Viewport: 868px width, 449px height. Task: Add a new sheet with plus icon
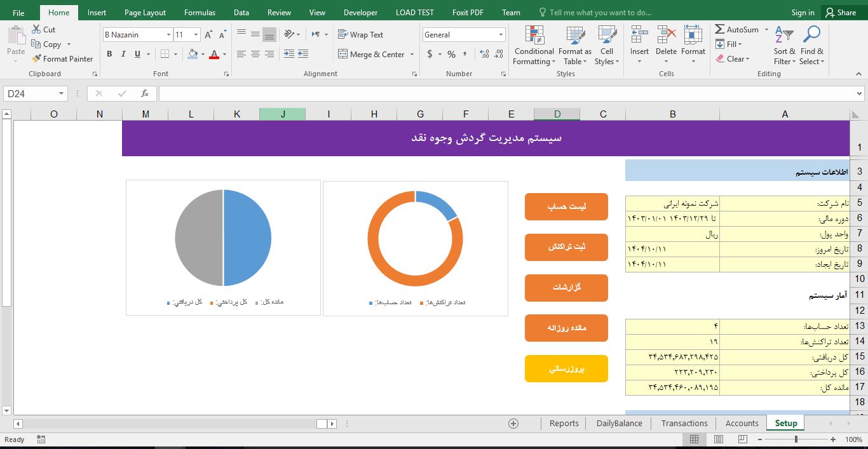(x=513, y=424)
